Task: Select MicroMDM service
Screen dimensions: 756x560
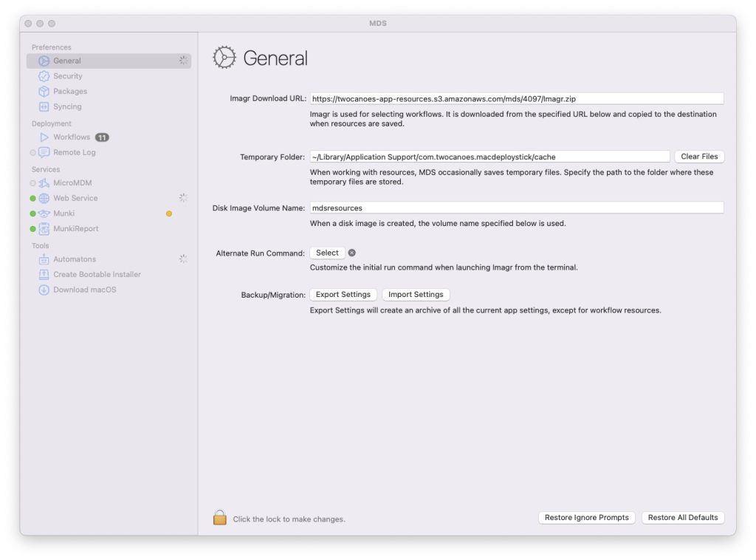Action: tap(109, 182)
